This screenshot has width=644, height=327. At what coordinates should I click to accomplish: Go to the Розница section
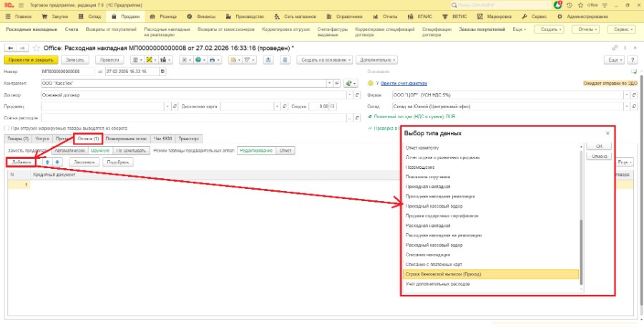point(163,17)
